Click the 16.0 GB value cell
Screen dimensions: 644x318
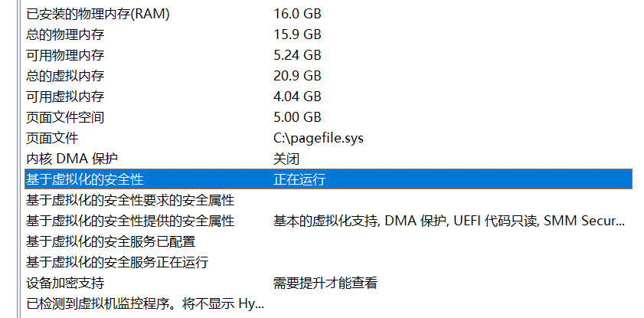point(297,14)
